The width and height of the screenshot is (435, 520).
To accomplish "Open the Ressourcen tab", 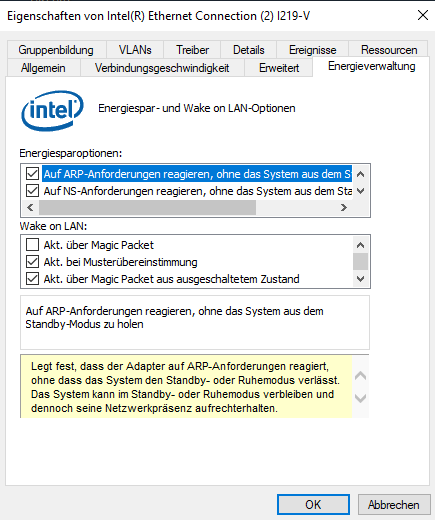I will tap(389, 50).
